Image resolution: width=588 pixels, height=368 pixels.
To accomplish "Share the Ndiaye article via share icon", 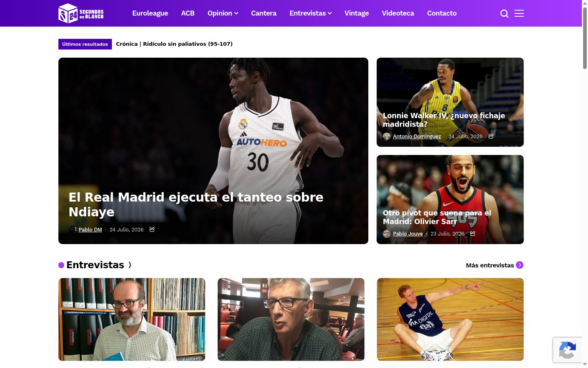I will (x=152, y=229).
